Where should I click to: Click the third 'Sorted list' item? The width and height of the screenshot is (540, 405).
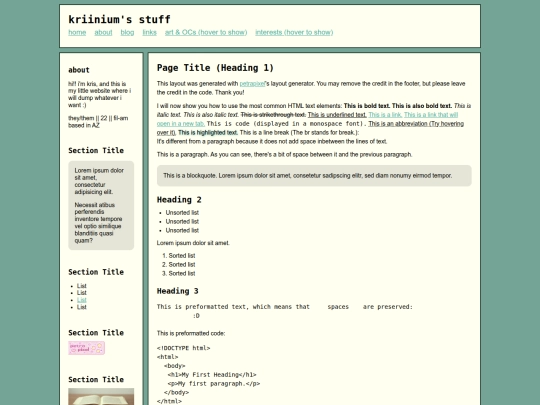tap(182, 273)
